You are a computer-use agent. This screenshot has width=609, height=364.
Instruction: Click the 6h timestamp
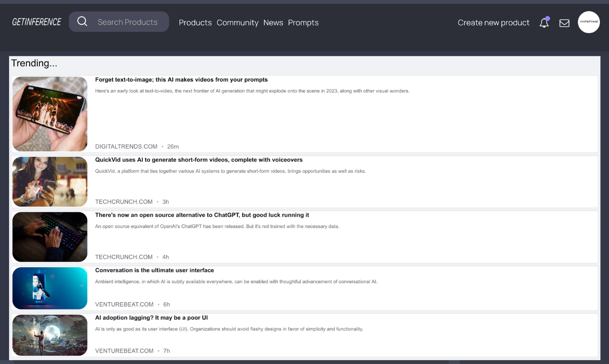click(x=166, y=305)
